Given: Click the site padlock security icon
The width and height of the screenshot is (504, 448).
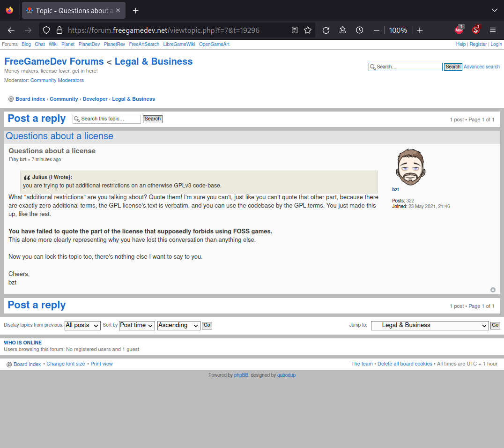Looking at the screenshot, I should [59, 30].
